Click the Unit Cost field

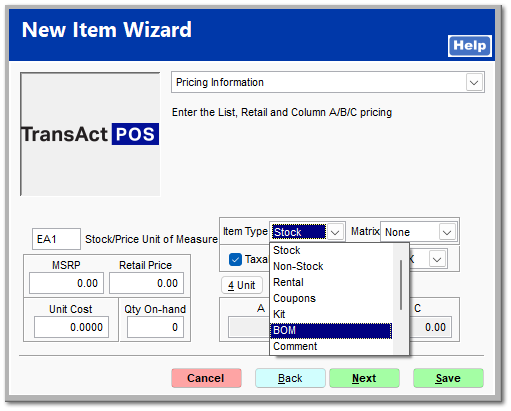click(71, 327)
